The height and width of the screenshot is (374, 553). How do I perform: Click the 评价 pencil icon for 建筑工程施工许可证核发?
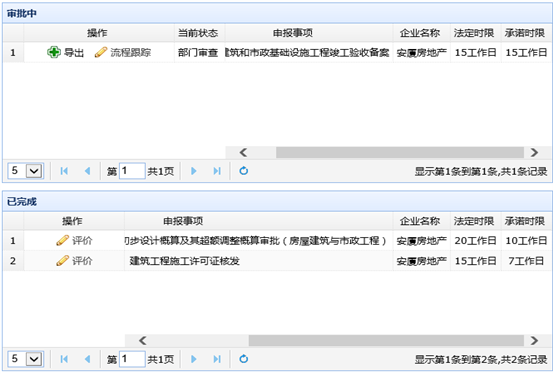(x=62, y=261)
